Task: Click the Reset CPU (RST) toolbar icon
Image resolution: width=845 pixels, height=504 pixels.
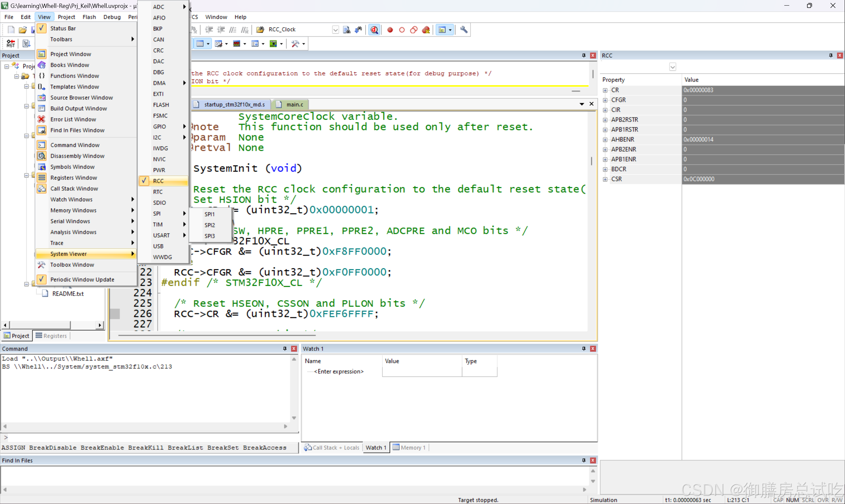Action: 11,44
